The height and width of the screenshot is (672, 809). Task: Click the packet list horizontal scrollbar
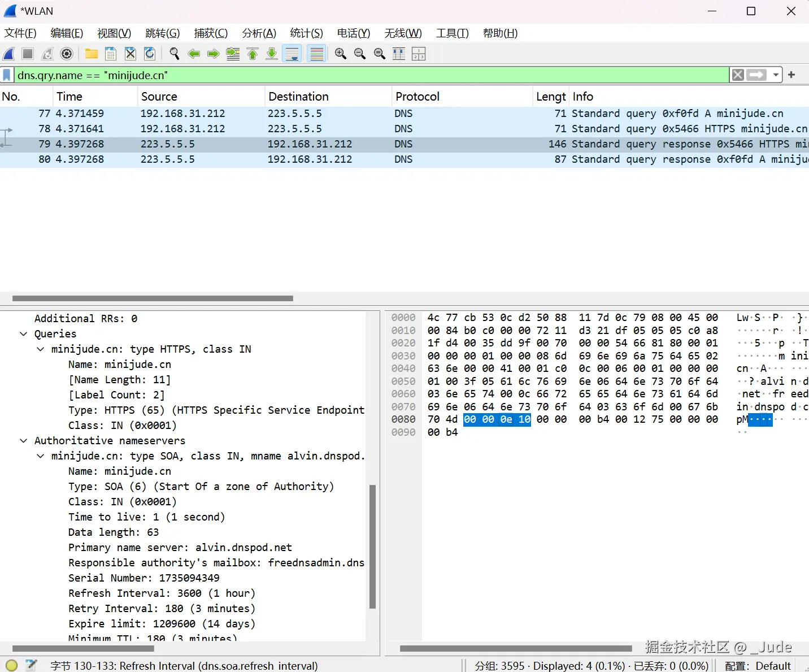[x=153, y=298]
